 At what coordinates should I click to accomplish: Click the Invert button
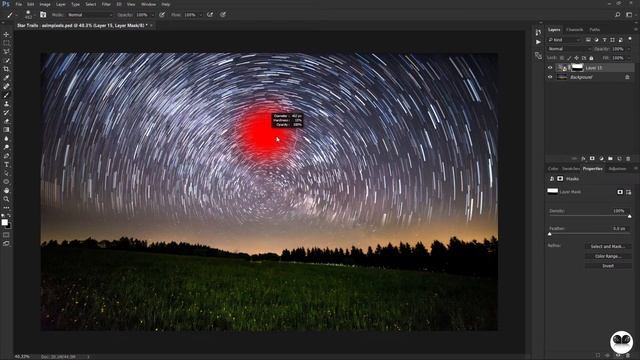608,266
